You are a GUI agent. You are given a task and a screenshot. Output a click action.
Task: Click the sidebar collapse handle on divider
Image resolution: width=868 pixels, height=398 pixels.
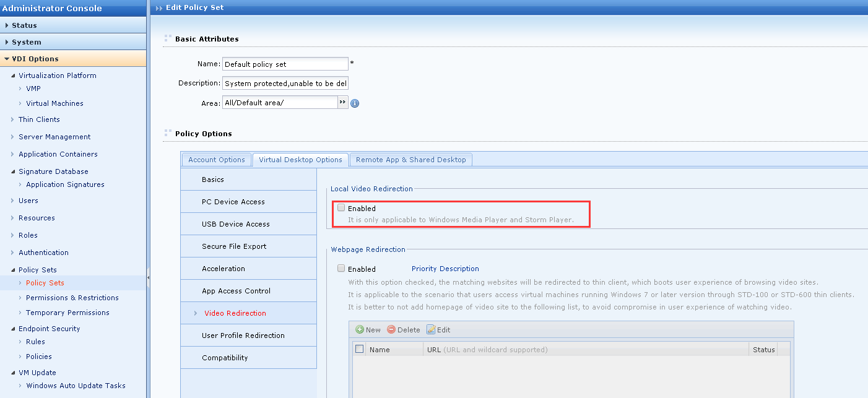(149, 278)
